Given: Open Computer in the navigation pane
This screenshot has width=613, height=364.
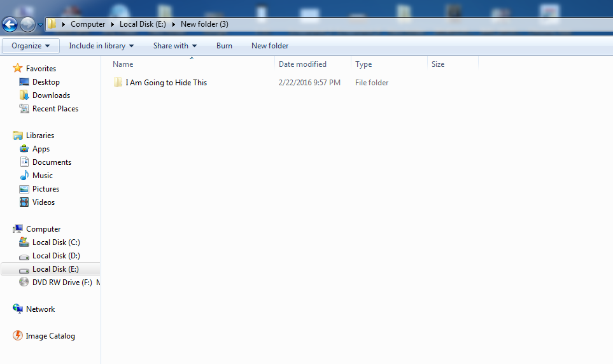Looking at the screenshot, I should [43, 229].
